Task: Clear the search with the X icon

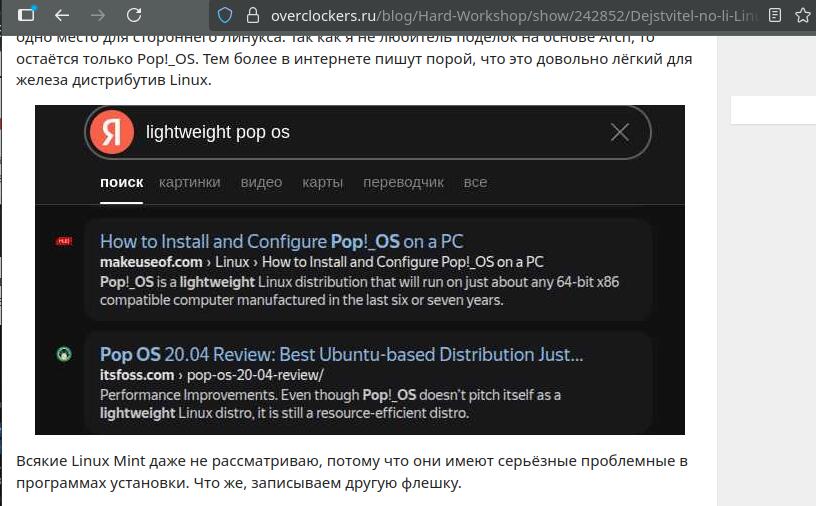Action: pos(620,132)
